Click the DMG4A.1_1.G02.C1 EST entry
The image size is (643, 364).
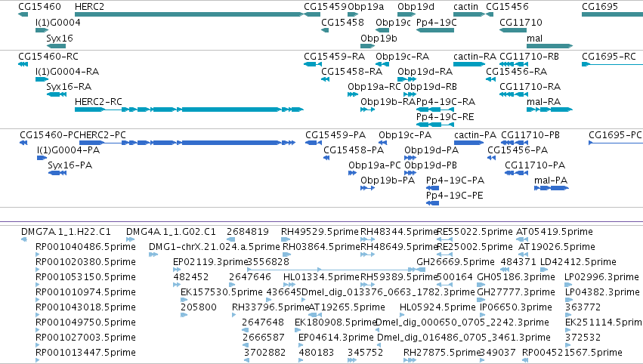pos(171,232)
